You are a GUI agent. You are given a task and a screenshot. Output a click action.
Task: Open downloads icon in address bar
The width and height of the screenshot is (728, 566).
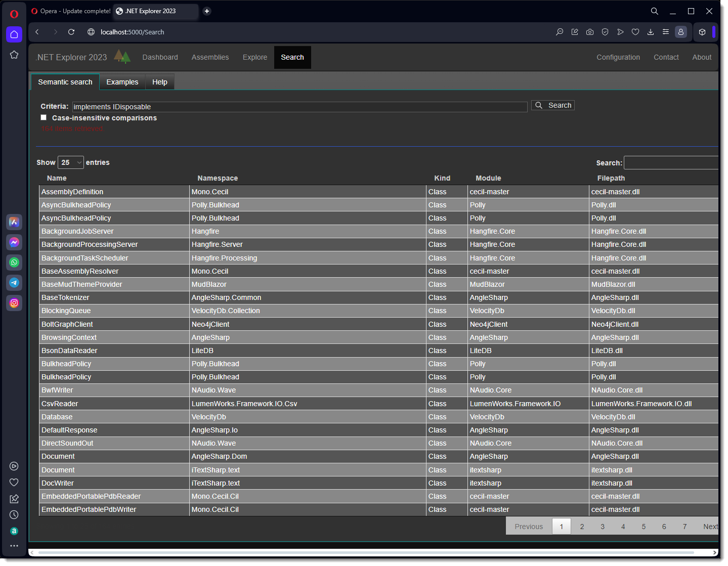pyautogui.click(x=651, y=32)
